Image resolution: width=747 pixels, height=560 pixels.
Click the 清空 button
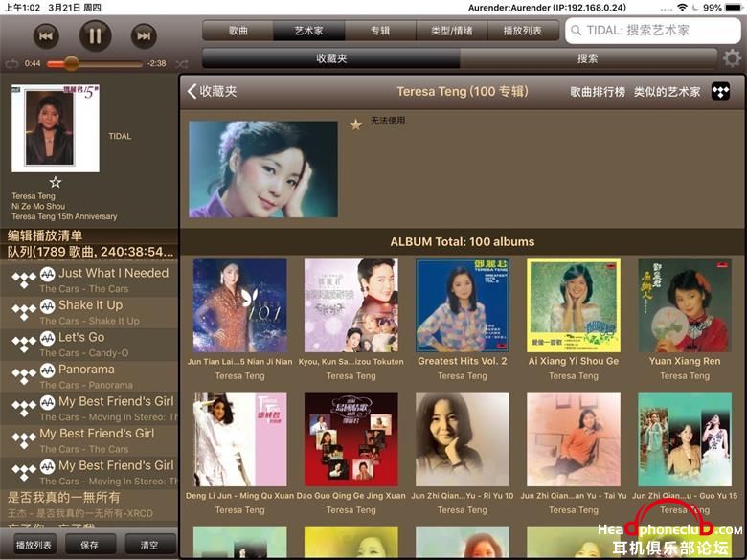149,545
